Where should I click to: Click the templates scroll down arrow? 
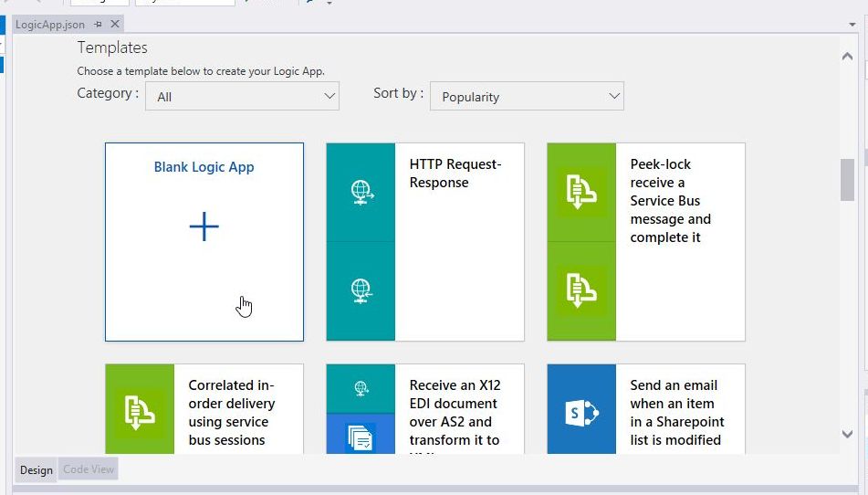pyautogui.click(x=847, y=435)
